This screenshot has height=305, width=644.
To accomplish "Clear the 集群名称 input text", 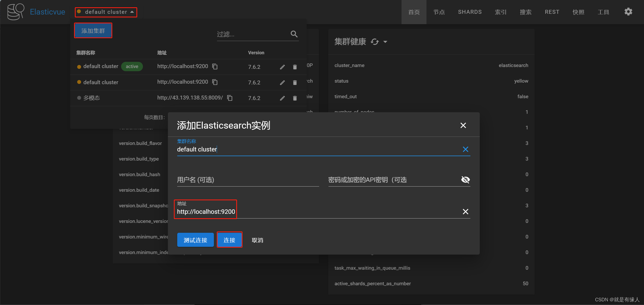I will (x=465, y=149).
